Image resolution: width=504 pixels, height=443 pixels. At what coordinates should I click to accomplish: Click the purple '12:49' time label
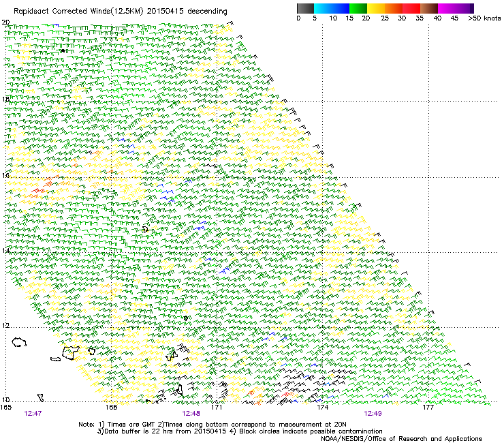373,414
